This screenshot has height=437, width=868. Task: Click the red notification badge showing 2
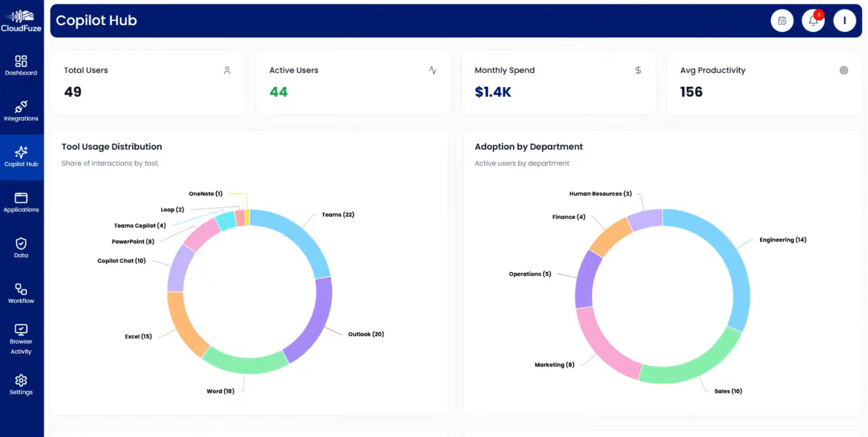click(x=819, y=15)
